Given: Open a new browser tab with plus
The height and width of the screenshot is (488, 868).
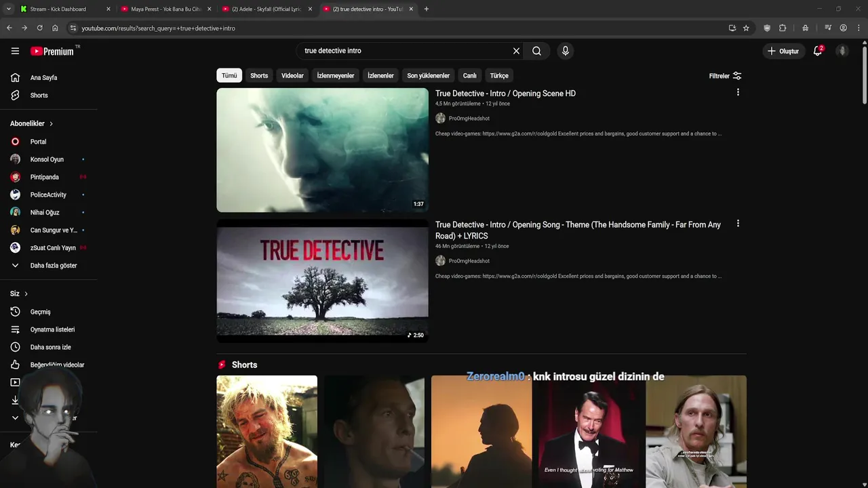Looking at the screenshot, I should point(426,9).
